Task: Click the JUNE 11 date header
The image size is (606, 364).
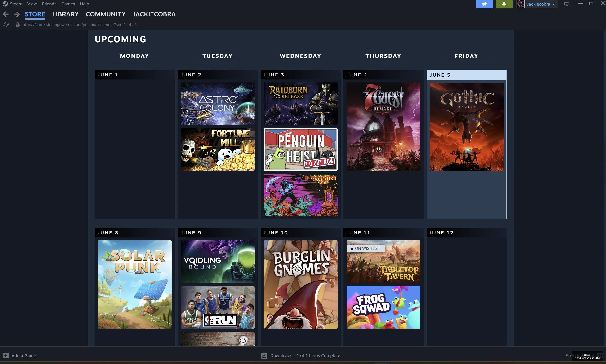Action: 383,232
